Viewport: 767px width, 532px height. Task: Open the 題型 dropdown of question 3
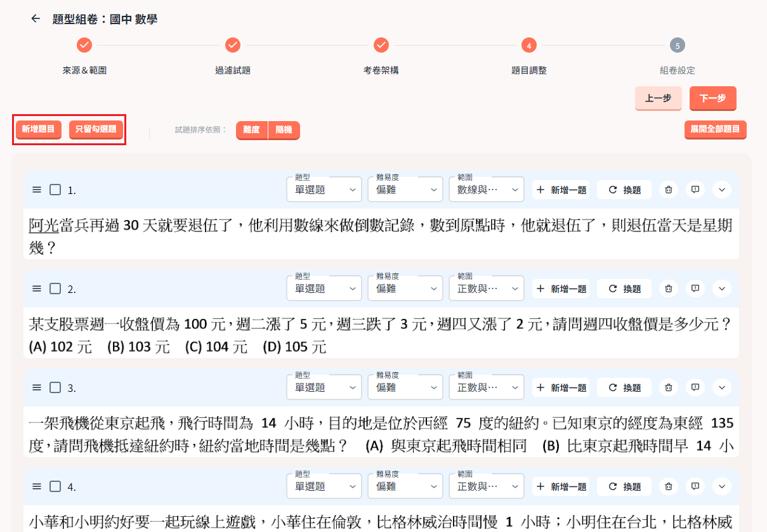(324, 387)
